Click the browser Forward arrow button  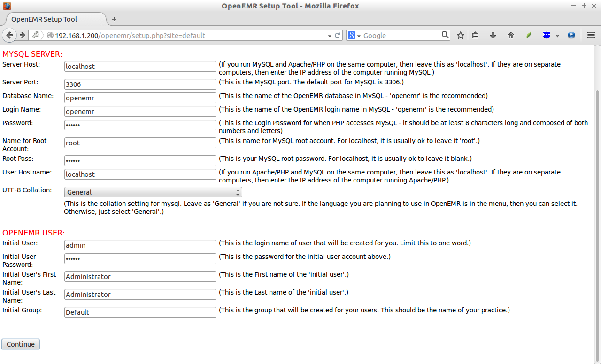tap(22, 35)
